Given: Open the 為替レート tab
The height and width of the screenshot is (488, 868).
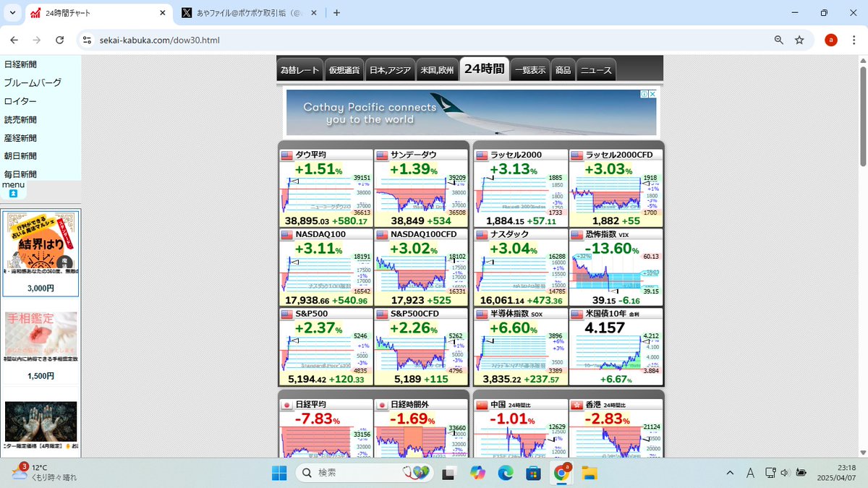Looking at the screenshot, I should 299,70.
